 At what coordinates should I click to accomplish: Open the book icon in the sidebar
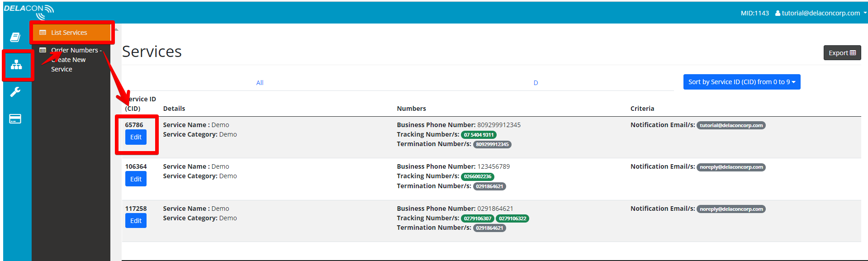tap(15, 37)
